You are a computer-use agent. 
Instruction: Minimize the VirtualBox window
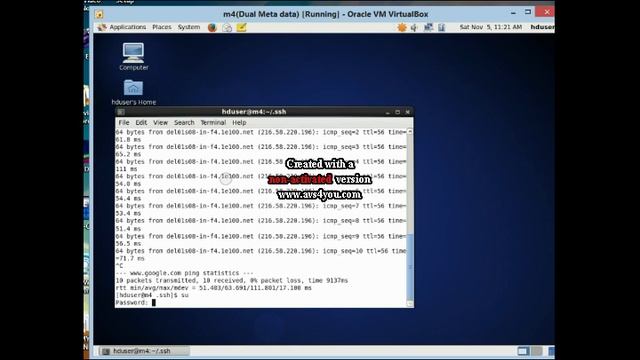point(513,13)
